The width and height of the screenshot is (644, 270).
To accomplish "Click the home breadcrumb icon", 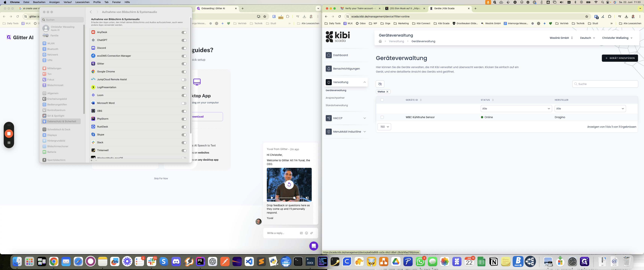I will tap(380, 41).
